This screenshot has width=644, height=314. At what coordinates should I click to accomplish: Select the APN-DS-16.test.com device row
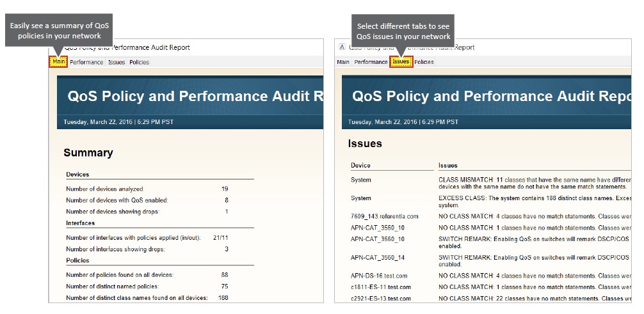click(379, 276)
